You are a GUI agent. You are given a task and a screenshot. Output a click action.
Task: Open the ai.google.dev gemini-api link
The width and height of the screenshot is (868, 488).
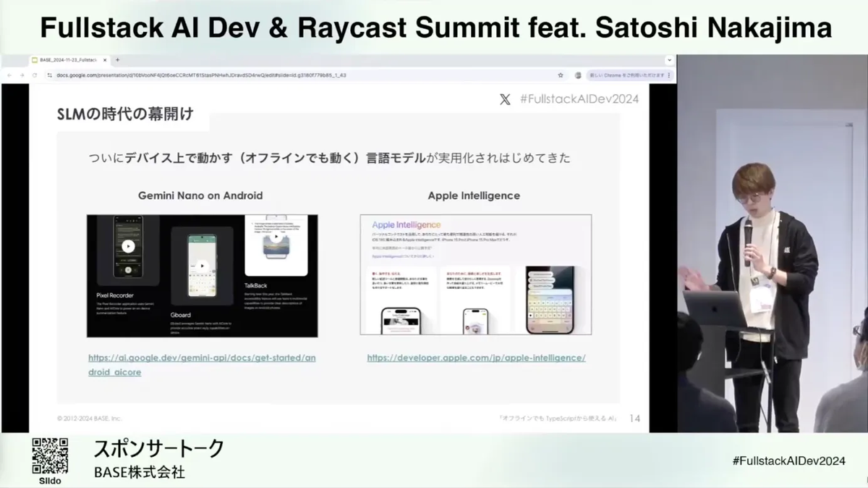(x=202, y=365)
